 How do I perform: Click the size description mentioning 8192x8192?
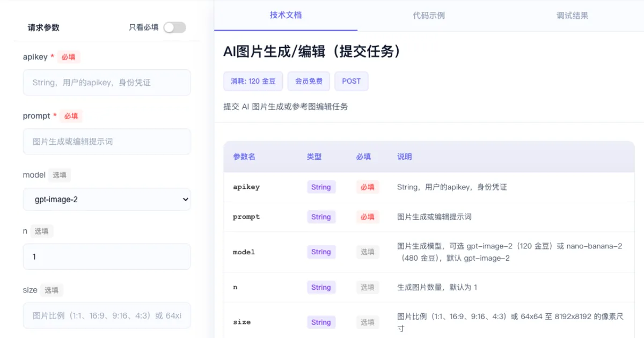click(510, 322)
